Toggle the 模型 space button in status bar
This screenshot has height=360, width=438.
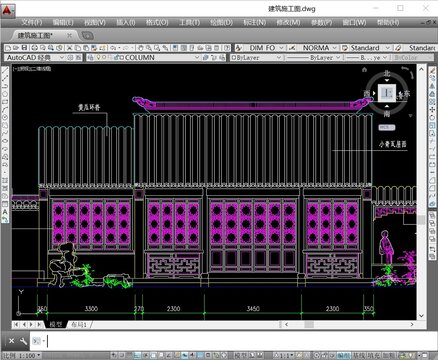click(240, 356)
